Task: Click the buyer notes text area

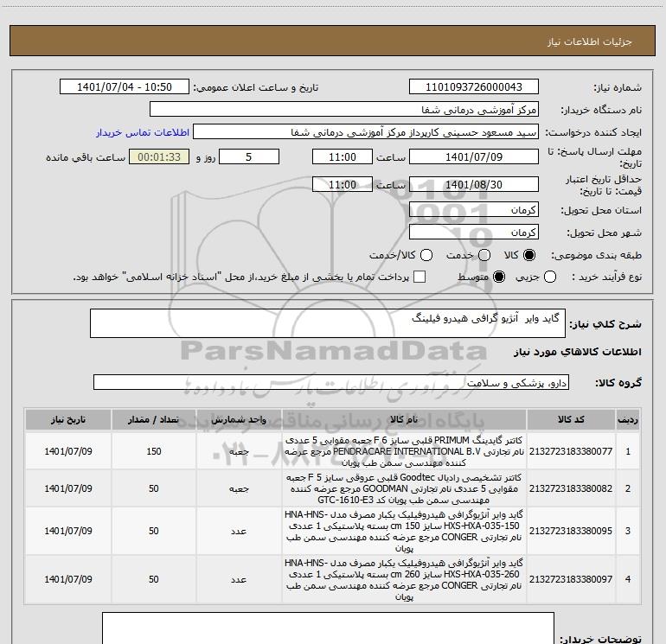Action: pyautogui.click(x=328, y=628)
